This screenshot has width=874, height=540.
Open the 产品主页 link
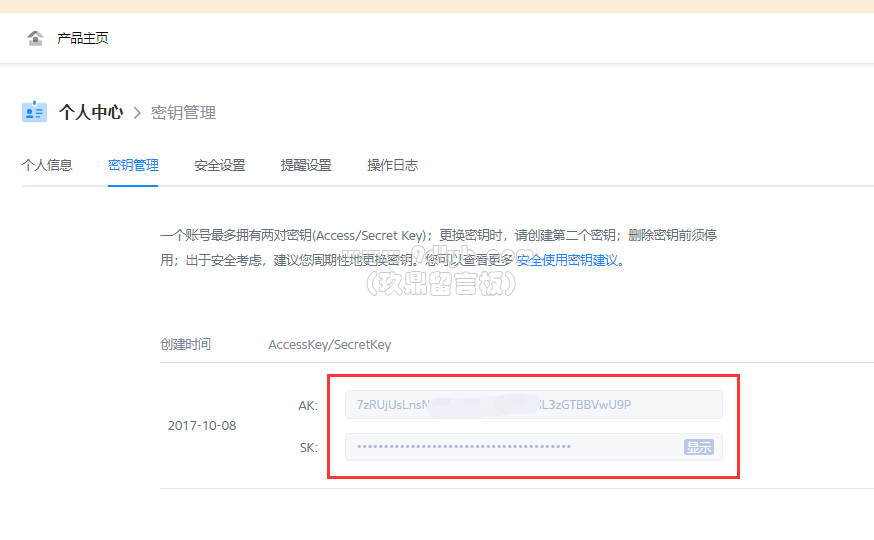point(82,38)
